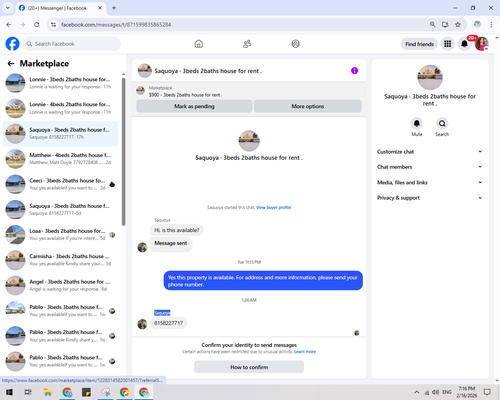Open Task View on the taskbar
This screenshot has width=500, height=400.
(28, 392)
